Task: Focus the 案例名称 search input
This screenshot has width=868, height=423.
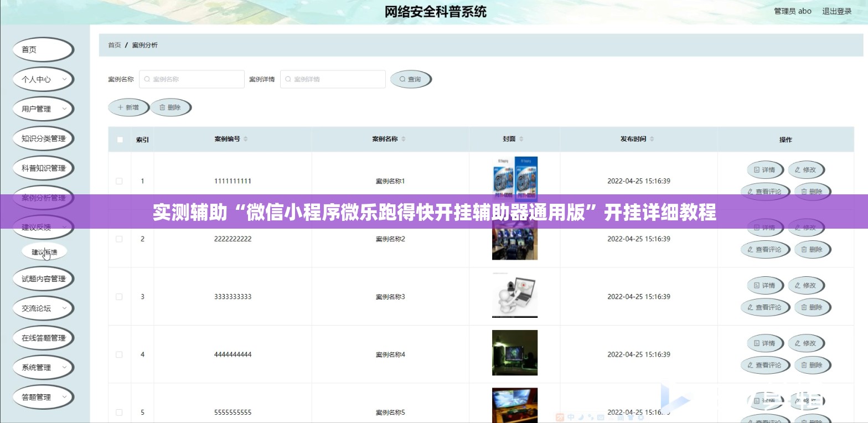Action: coord(192,79)
